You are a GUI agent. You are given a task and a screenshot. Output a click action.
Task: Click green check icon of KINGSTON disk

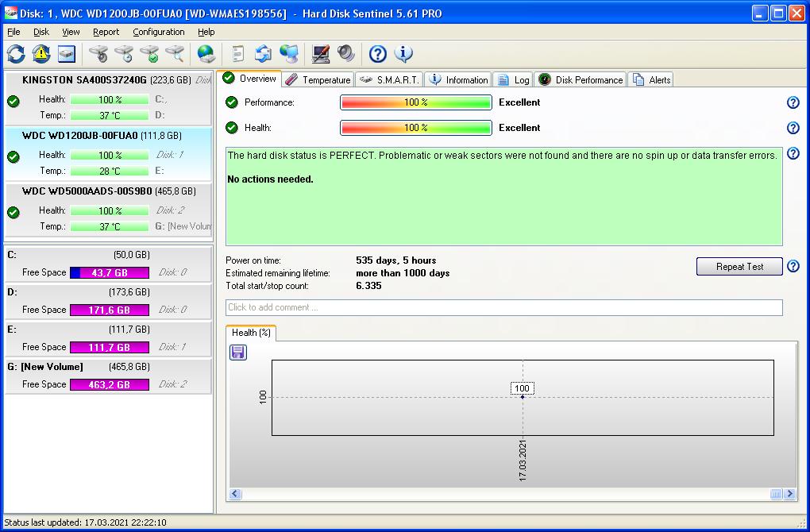pyautogui.click(x=13, y=101)
